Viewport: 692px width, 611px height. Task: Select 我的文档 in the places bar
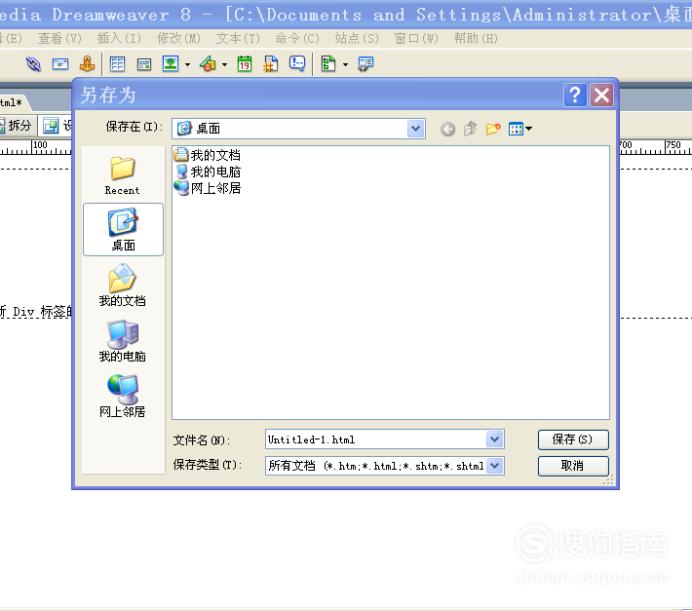[x=122, y=285]
